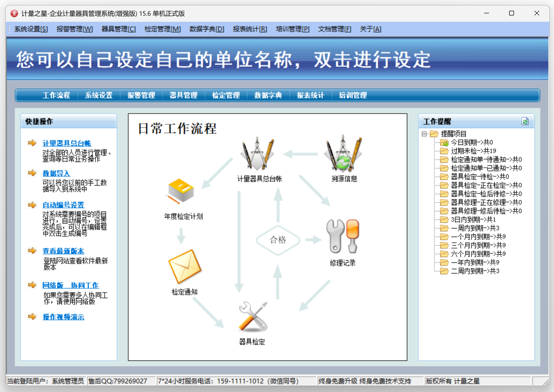Open the 操作视频演示 link
The image size is (554, 392).
point(63,317)
